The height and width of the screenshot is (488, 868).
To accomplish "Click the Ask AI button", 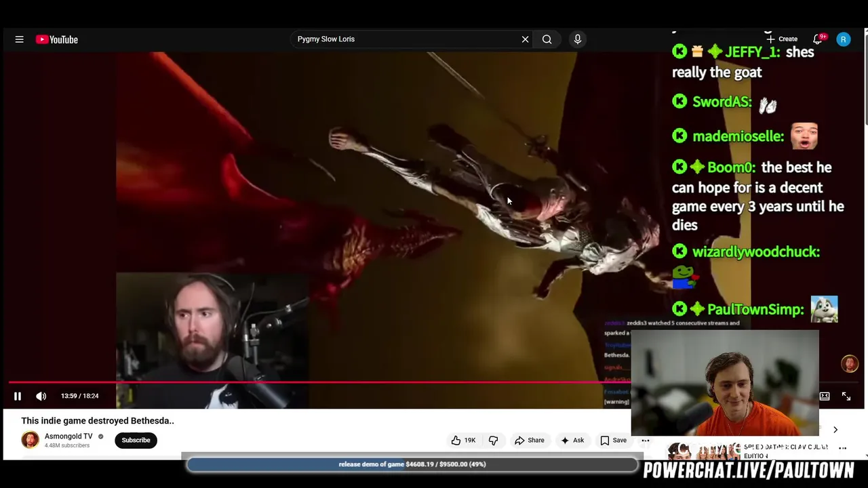I will (572, 441).
